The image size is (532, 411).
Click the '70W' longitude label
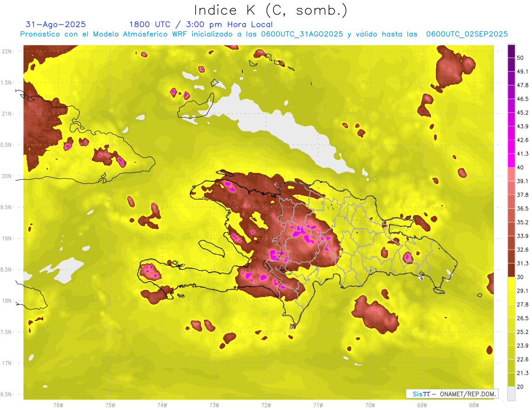[370, 405]
